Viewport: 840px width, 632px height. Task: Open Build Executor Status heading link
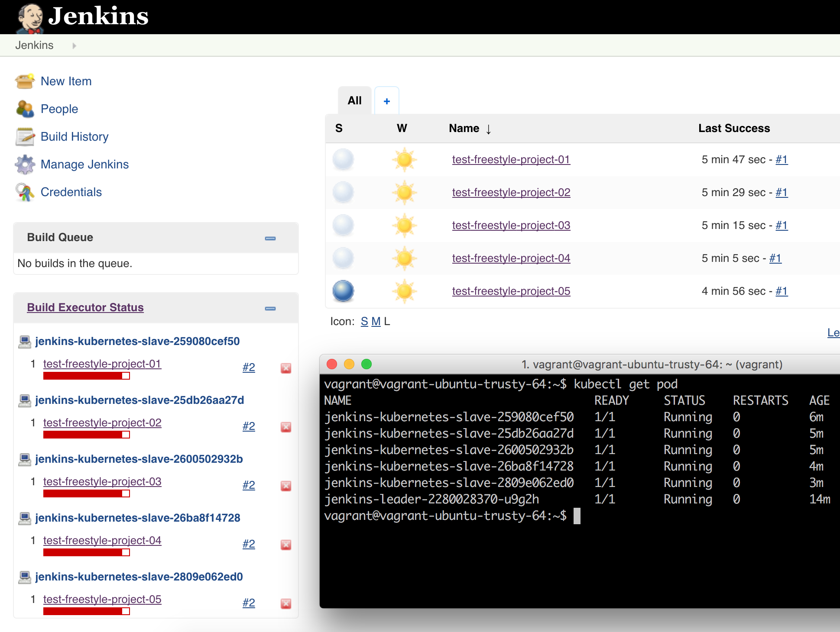[85, 307]
